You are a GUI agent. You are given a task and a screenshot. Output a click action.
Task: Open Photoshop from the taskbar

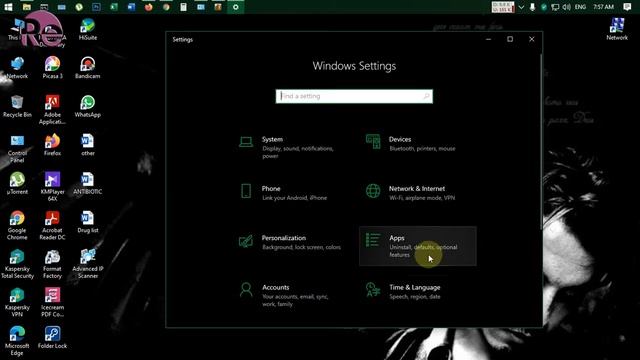[x=96, y=7]
